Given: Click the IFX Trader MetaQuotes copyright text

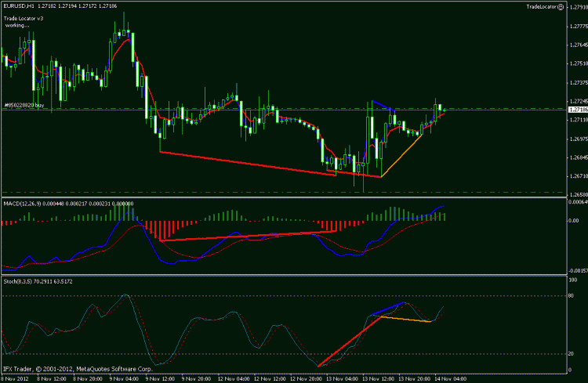Looking at the screenshot, I should [x=78, y=369].
